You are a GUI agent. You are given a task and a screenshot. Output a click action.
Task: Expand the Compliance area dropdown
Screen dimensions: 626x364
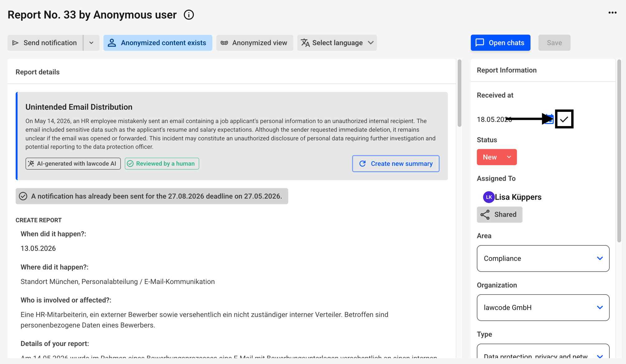(x=543, y=258)
